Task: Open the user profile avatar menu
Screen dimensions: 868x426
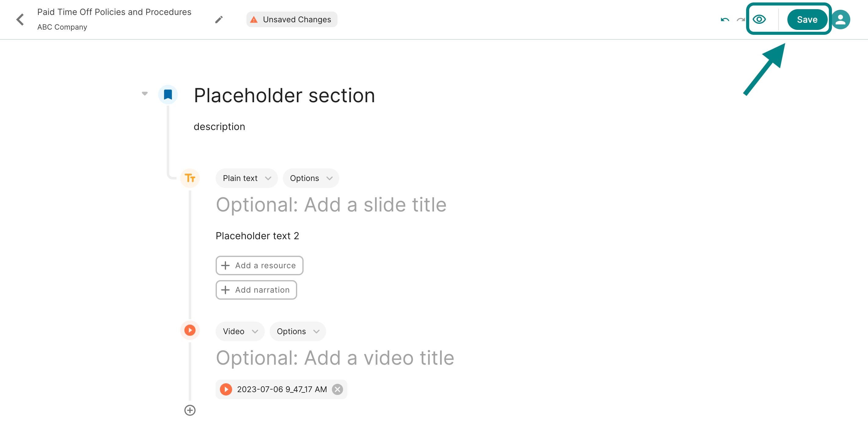Action: 841,20
